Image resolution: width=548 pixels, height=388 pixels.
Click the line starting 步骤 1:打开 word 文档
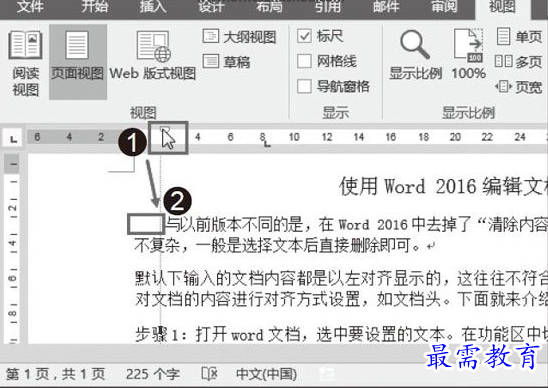[341, 335]
